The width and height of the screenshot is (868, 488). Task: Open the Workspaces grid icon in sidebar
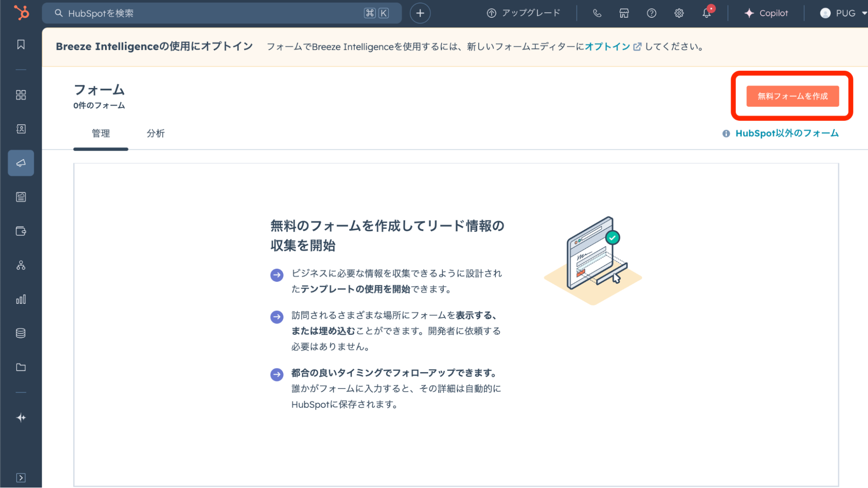(x=21, y=95)
